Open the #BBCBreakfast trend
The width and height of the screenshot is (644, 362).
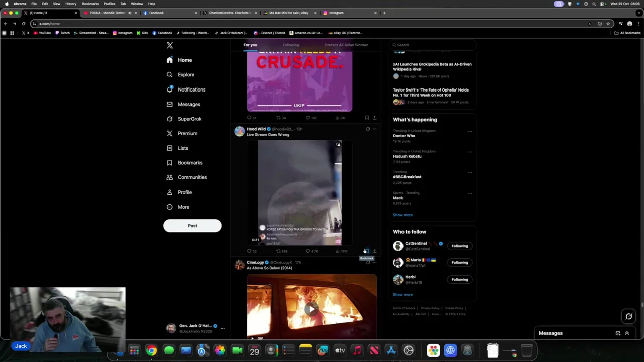point(407,177)
